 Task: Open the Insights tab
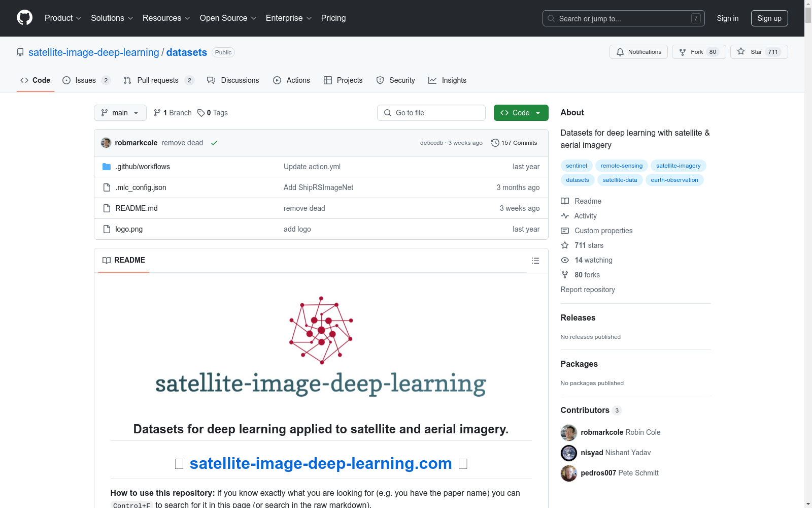[x=447, y=80]
